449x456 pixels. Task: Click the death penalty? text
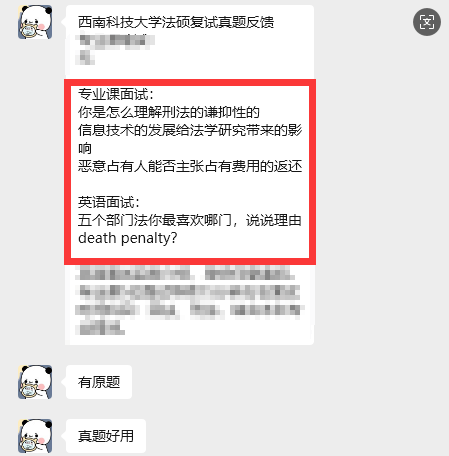tap(128, 238)
